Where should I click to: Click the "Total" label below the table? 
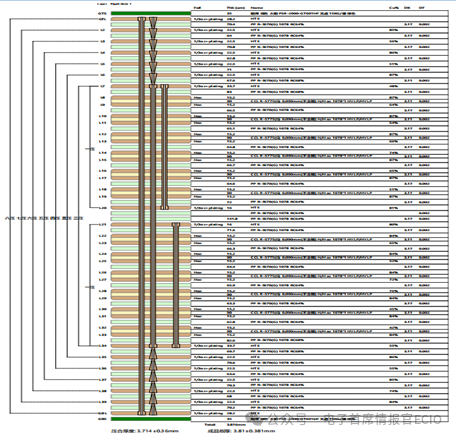[x=210, y=424]
